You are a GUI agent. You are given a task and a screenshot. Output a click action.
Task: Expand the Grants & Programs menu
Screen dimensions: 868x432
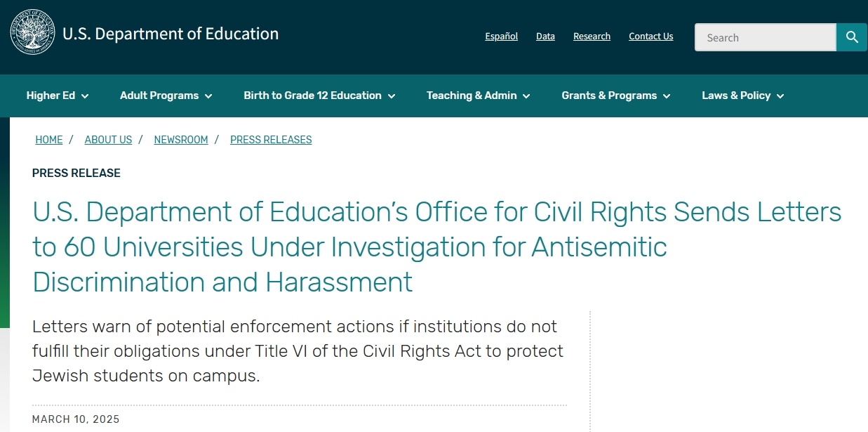(x=615, y=96)
